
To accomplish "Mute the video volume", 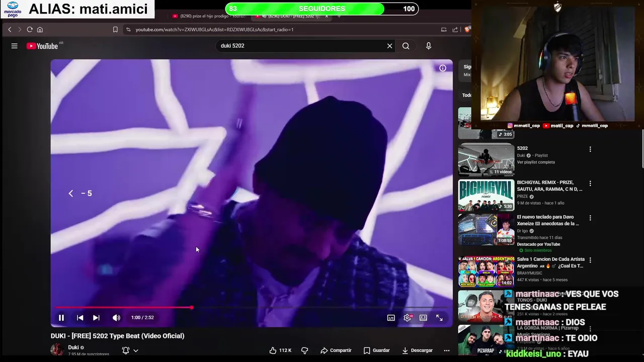I will [116, 318].
